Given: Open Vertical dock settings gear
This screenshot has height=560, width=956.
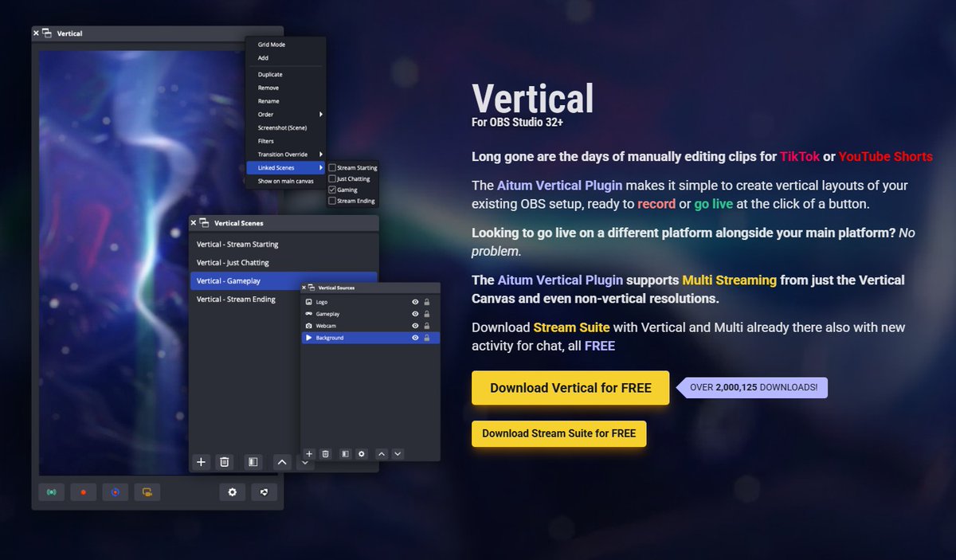Looking at the screenshot, I should pyautogui.click(x=233, y=492).
